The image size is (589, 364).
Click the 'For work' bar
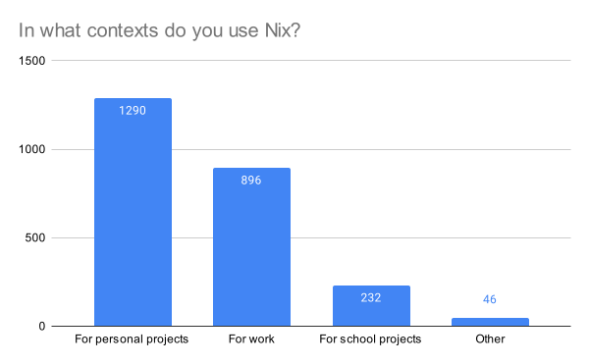click(251, 247)
